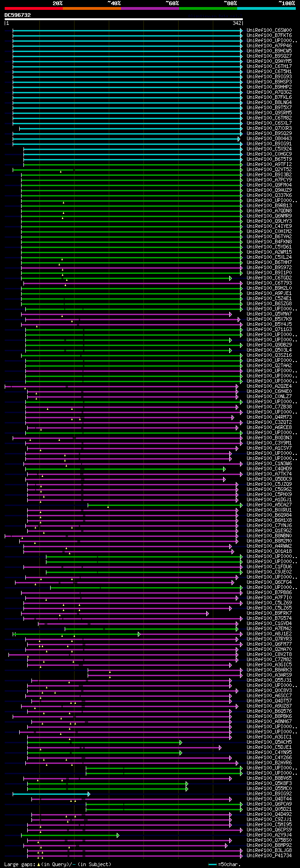Click the cyan alignment bar for UniRef100_C6SW00

(127, 30)
